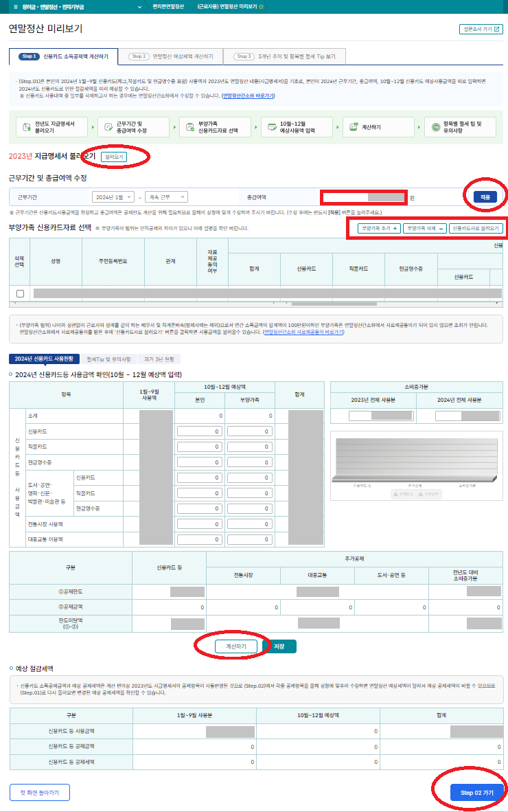Click the 첫 화면 돌아가기 button

tap(40, 792)
